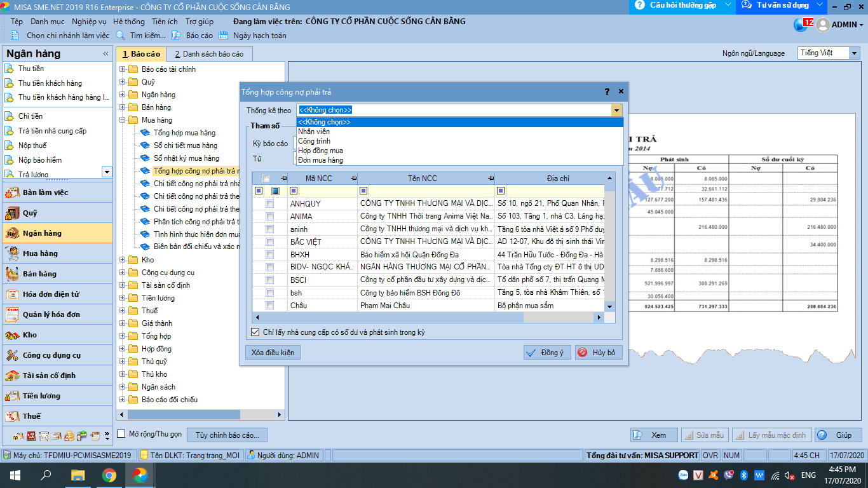This screenshot has height=488, width=868.
Task: Expand the Báo cáo tài chính folder
Action: (x=122, y=69)
